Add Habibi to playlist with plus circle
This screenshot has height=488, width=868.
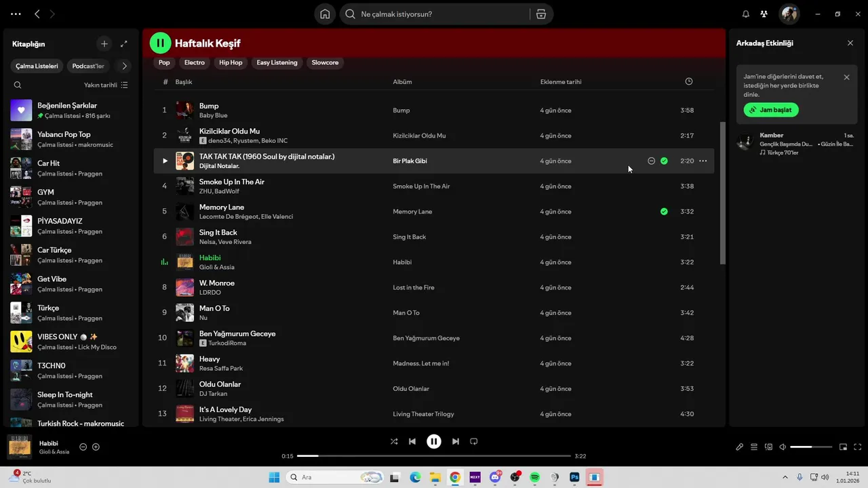pyautogui.click(x=96, y=447)
